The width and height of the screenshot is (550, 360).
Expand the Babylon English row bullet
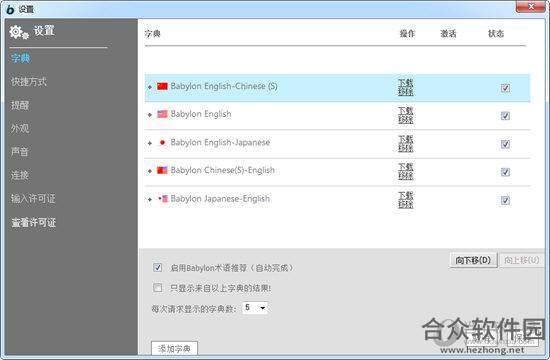(x=150, y=115)
